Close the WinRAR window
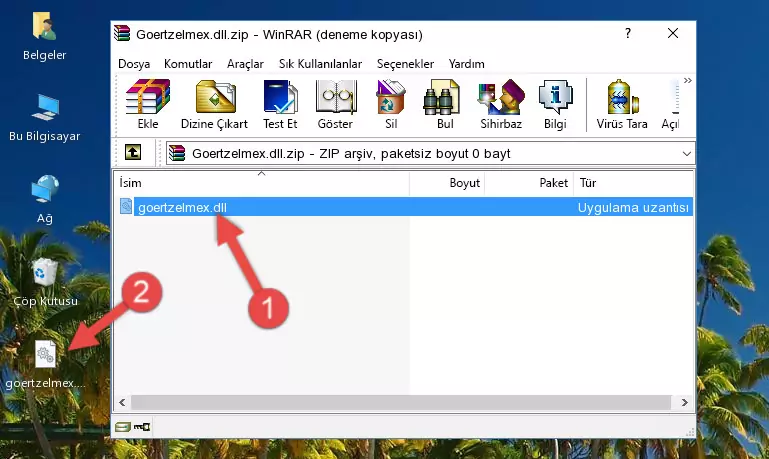Image resolution: width=769 pixels, height=459 pixels. pyautogui.click(x=673, y=33)
